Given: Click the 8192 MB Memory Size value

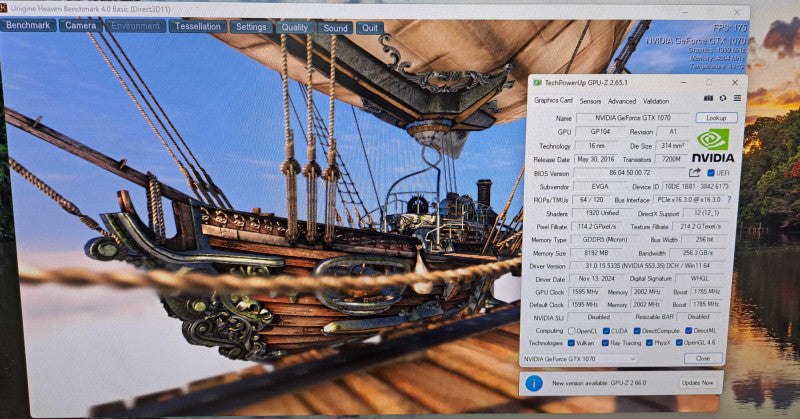Looking at the screenshot, I should [x=595, y=253].
